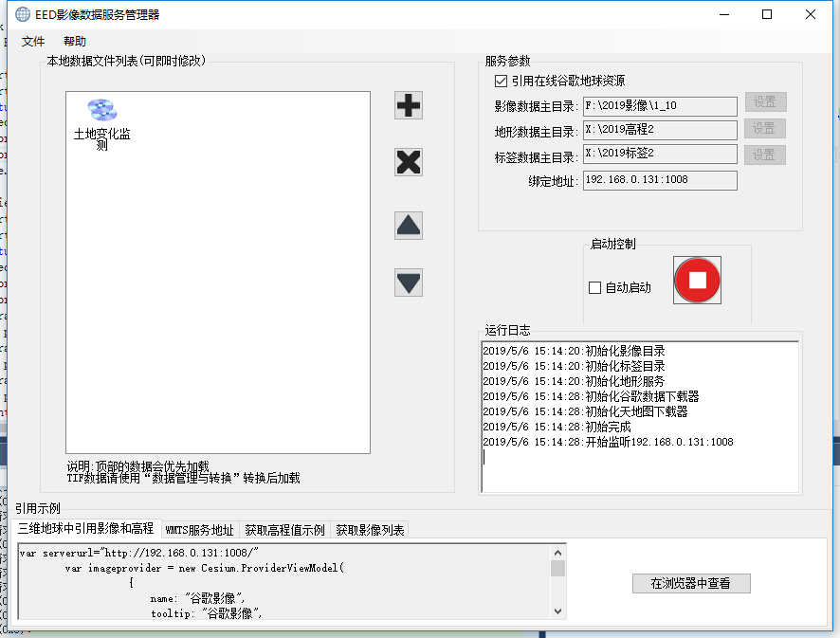Move selected data down with down arrow
The height and width of the screenshot is (638, 840).
point(409,283)
